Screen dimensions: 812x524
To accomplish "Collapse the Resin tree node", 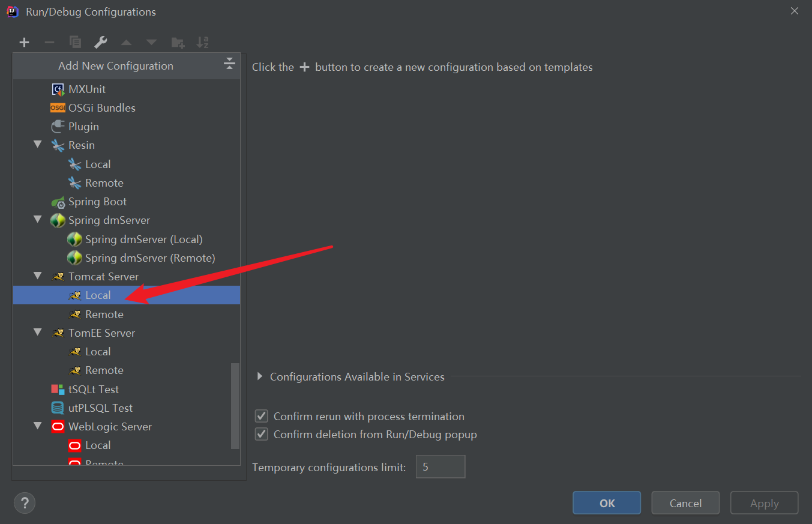I will [38, 145].
